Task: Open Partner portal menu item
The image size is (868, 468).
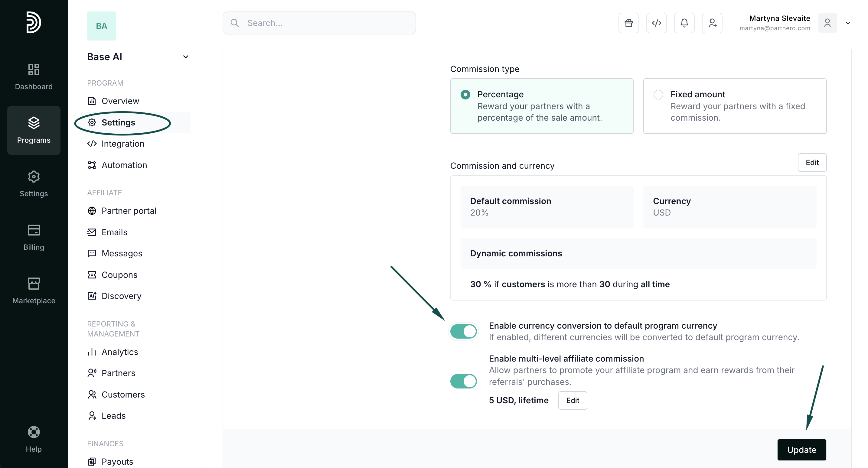Action: coord(129,211)
